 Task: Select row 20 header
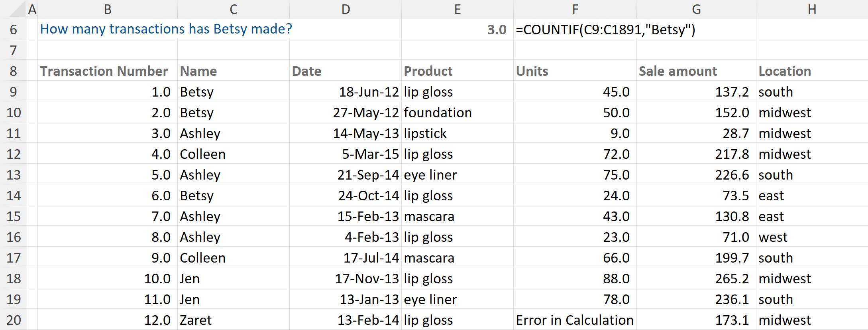(14, 320)
